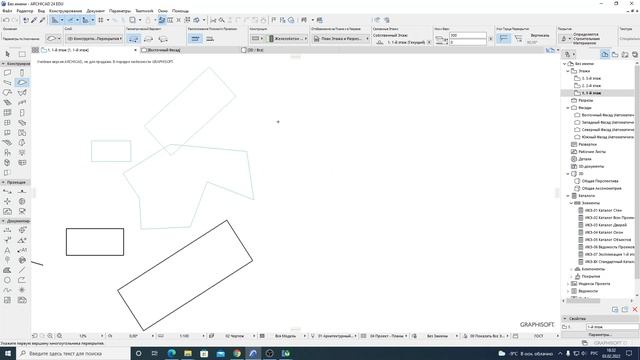The height and width of the screenshot is (360, 640).
Task: Select the Linear Dimension tool
Action: click(7, 230)
